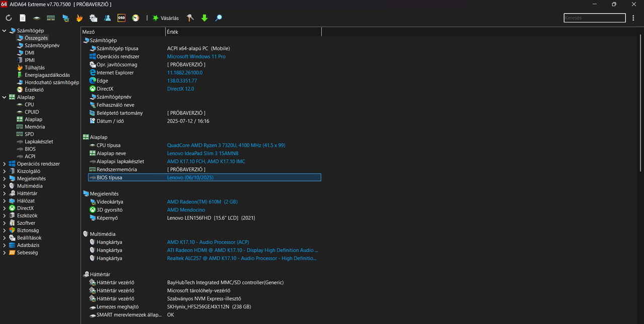The width and height of the screenshot is (644, 324).
Task: Expand the DirectX tree node
Action: pyautogui.click(x=5, y=208)
